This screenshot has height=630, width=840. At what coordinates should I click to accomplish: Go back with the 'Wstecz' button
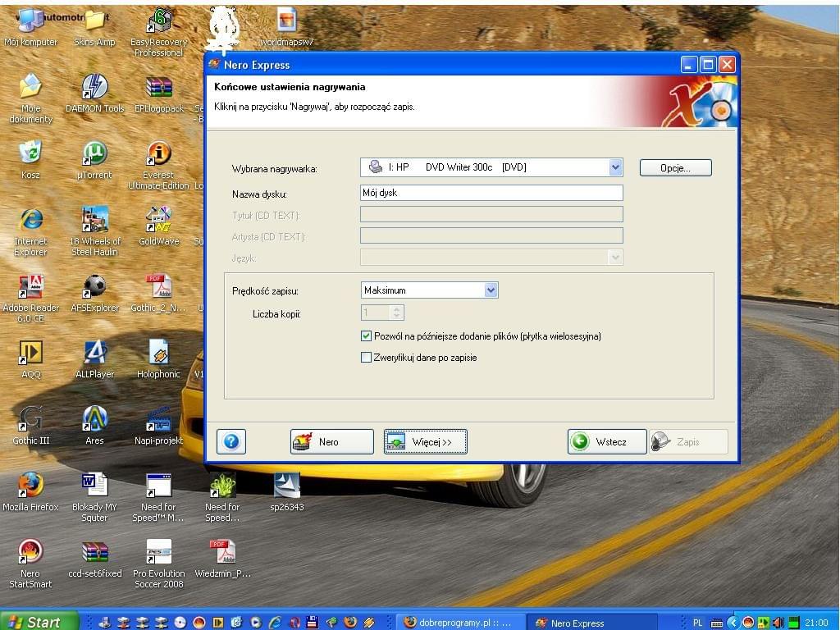607,442
